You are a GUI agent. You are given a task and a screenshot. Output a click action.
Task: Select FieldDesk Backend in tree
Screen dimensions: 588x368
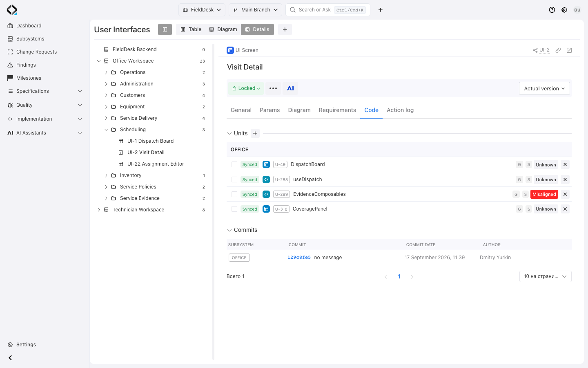pos(135,49)
